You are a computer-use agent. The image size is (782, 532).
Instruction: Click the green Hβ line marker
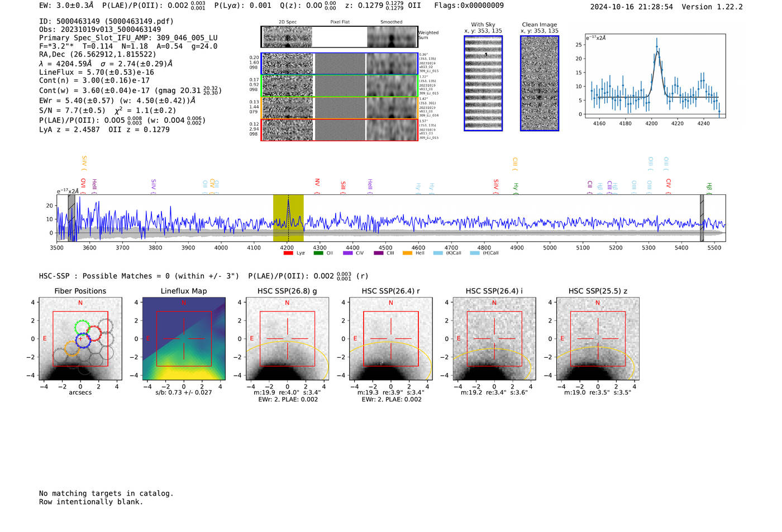[709, 188]
